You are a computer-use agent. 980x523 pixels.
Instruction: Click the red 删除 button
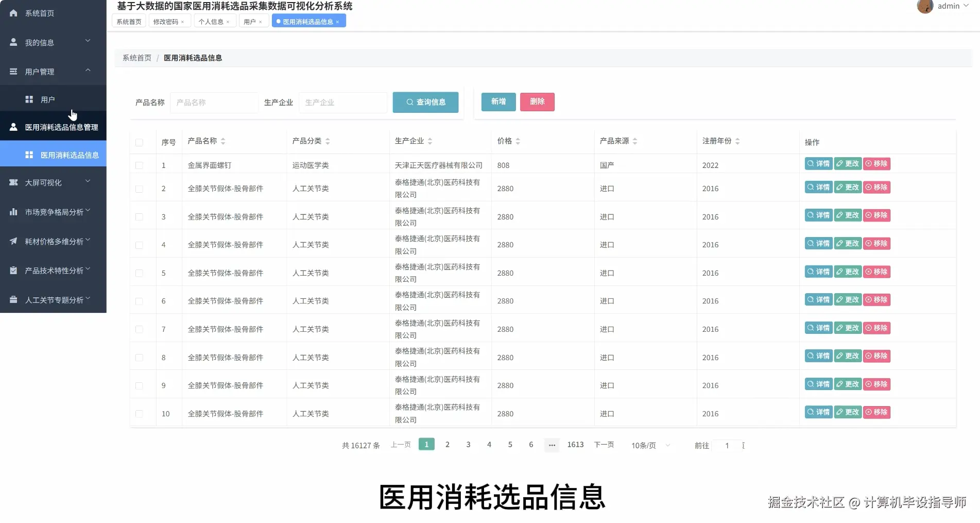(537, 102)
